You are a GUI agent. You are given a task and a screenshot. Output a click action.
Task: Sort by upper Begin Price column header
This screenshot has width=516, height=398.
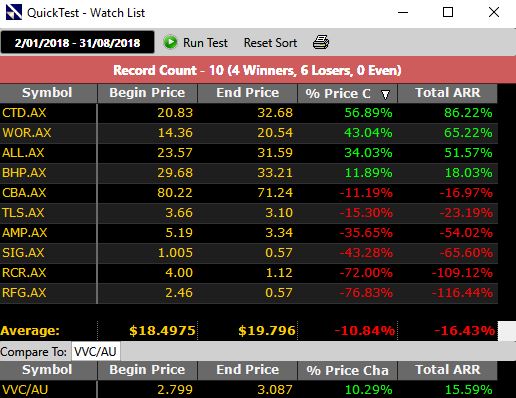(x=147, y=93)
